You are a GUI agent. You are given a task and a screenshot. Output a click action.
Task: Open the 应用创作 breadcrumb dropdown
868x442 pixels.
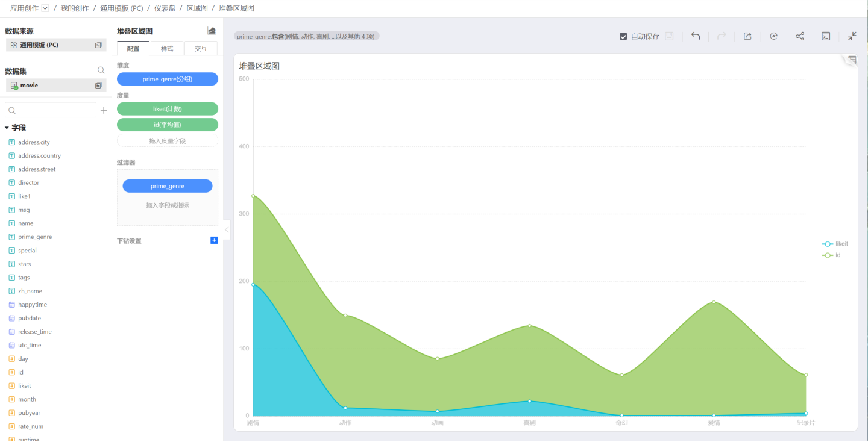pos(45,8)
